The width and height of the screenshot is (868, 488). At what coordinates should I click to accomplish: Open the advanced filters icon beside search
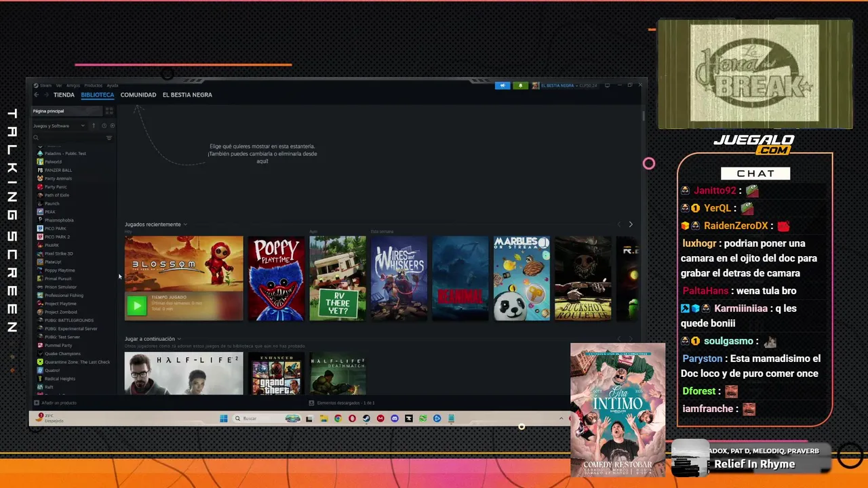[x=109, y=138]
